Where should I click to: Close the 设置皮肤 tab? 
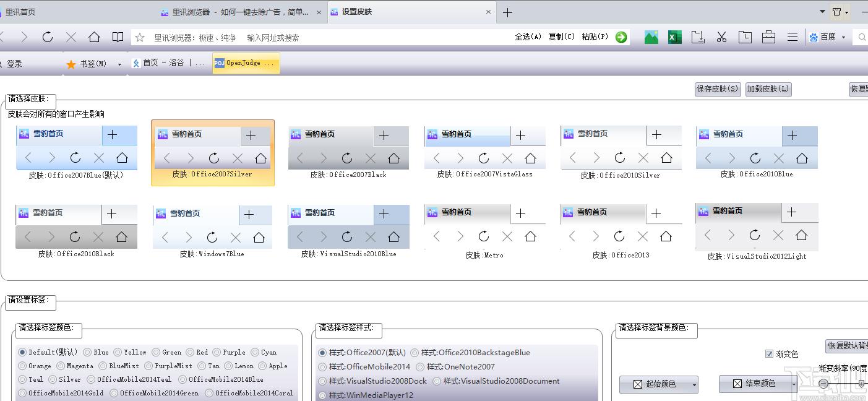(x=488, y=12)
